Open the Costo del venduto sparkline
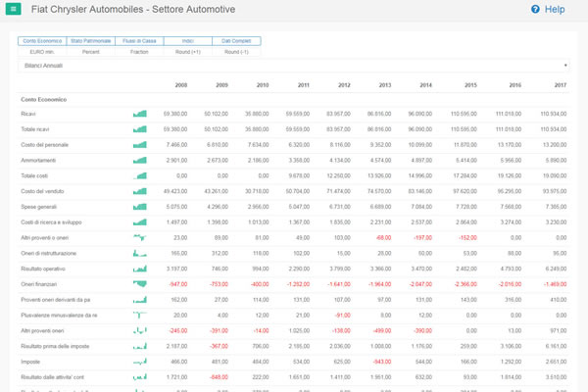This screenshot has width=588, height=392. [x=140, y=191]
